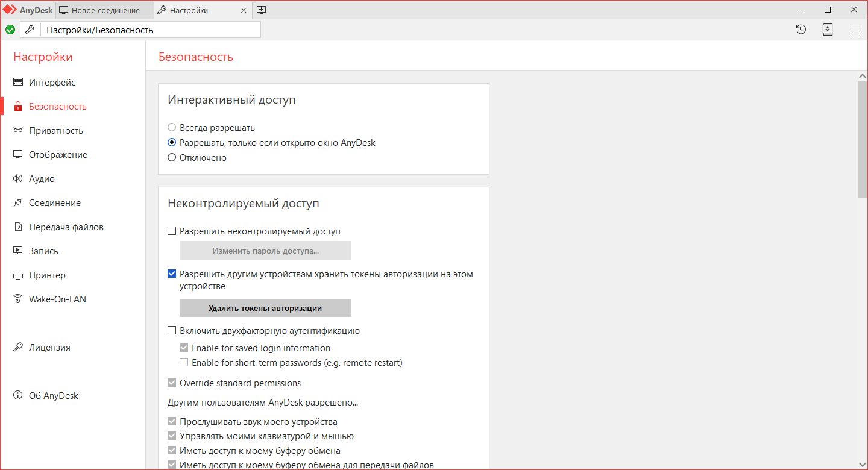Close the Настройки tab
Screen dimensions: 868x470
point(244,10)
